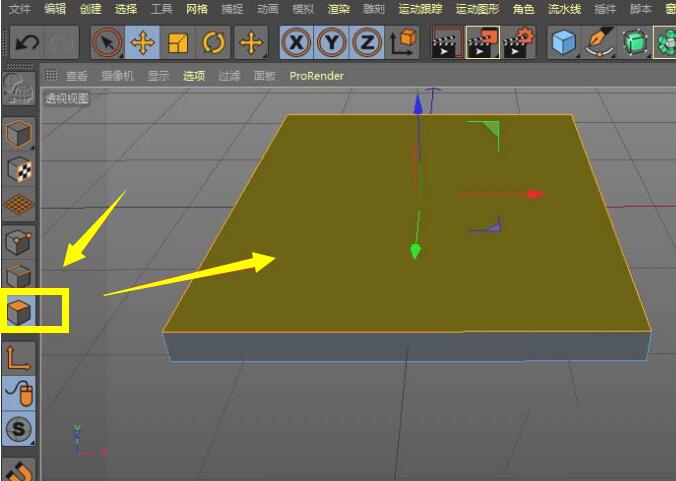This screenshot has height=481, width=676.
Task: Open the 编辑 menu
Action: tap(55, 9)
